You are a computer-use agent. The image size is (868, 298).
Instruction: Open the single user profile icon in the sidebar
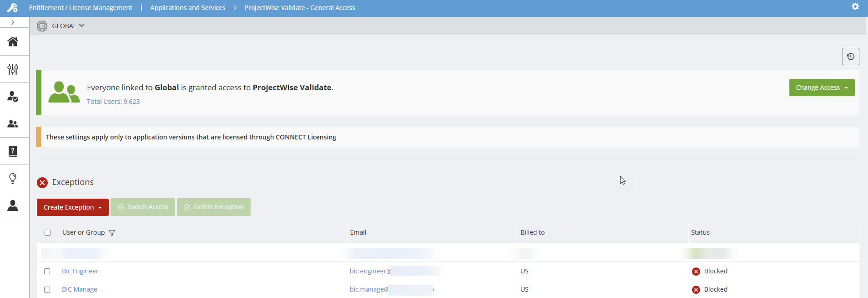[13, 206]
